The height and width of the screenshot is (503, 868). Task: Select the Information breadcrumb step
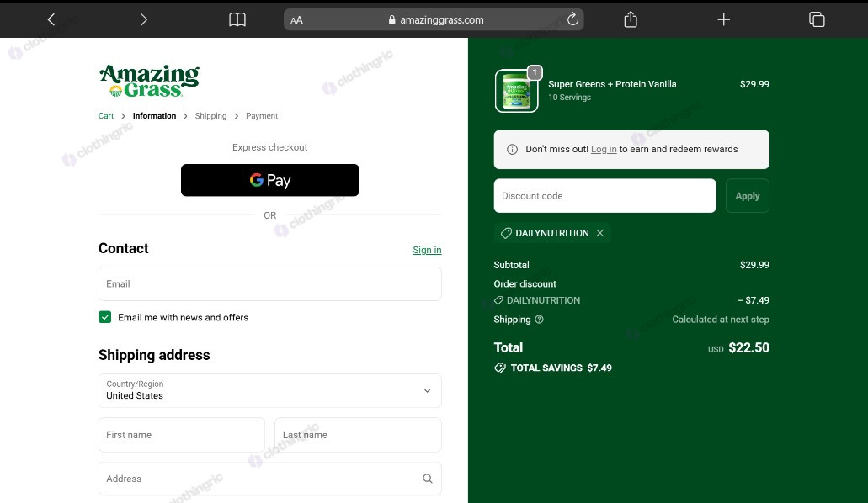click(154, 115)
